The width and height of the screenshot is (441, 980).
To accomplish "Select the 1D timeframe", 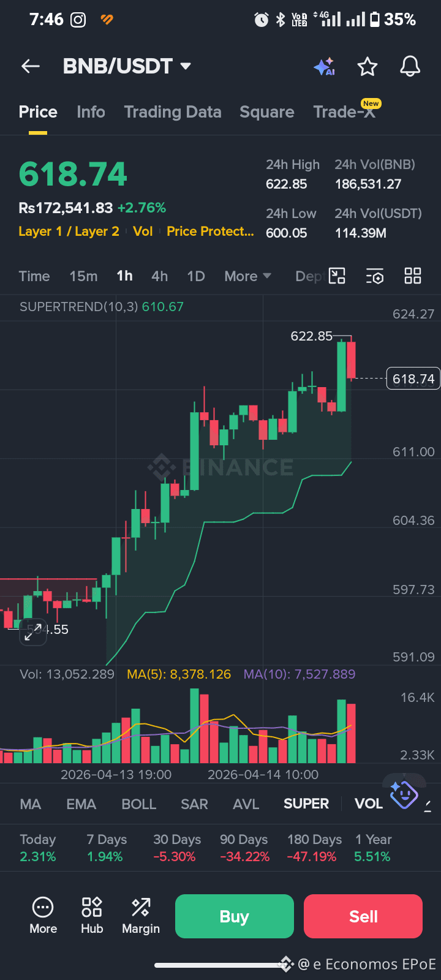I will (x=196, y=276).
